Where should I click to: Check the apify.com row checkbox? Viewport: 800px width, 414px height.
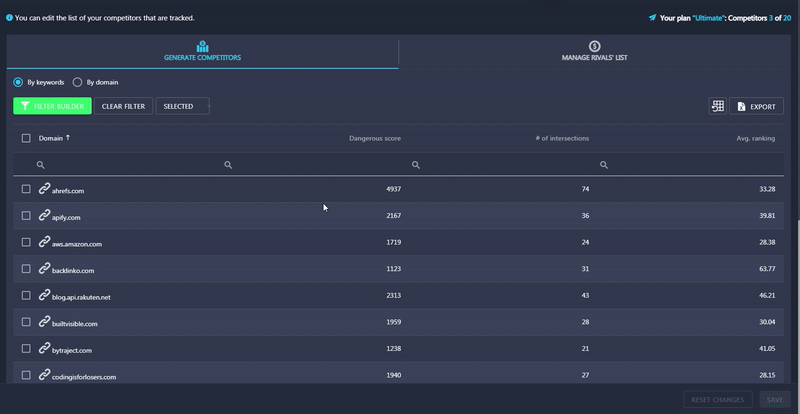click(x=26, y=215)
